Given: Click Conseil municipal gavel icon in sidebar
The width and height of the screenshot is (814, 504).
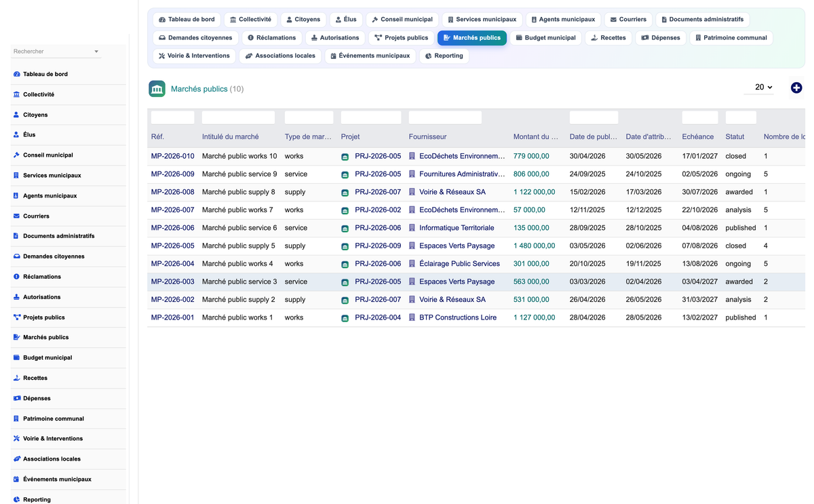Looking at the screenshot, I should [x=17, y=155].
